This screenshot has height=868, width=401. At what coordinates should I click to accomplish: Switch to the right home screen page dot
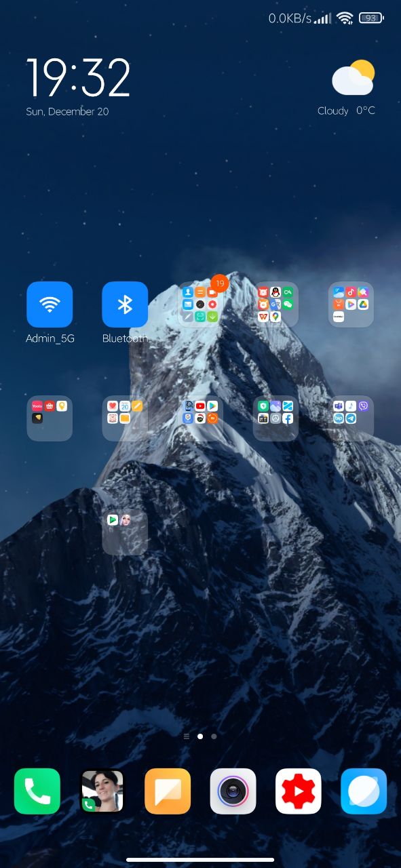click(x=214, y=736)
